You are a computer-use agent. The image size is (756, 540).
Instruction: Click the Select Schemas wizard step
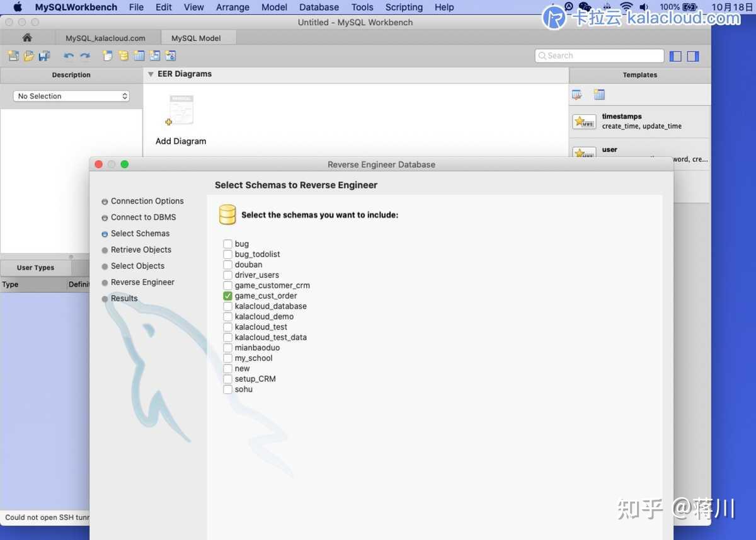click(140, 234)
